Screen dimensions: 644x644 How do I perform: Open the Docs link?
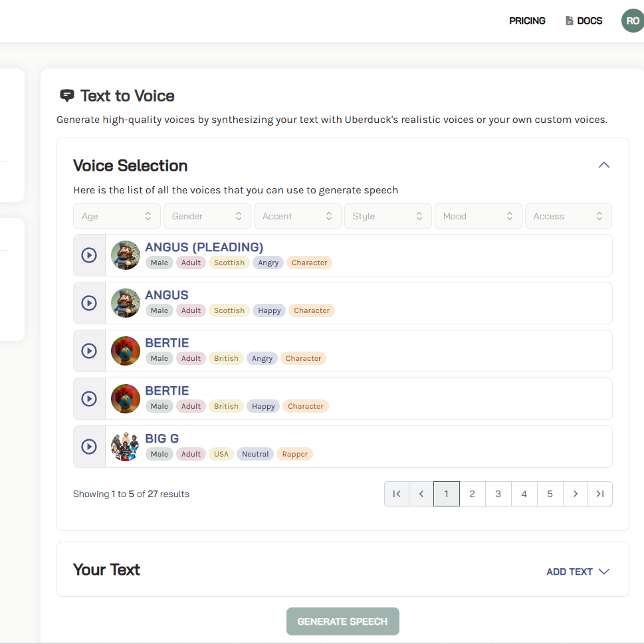(x=584, y=21)
